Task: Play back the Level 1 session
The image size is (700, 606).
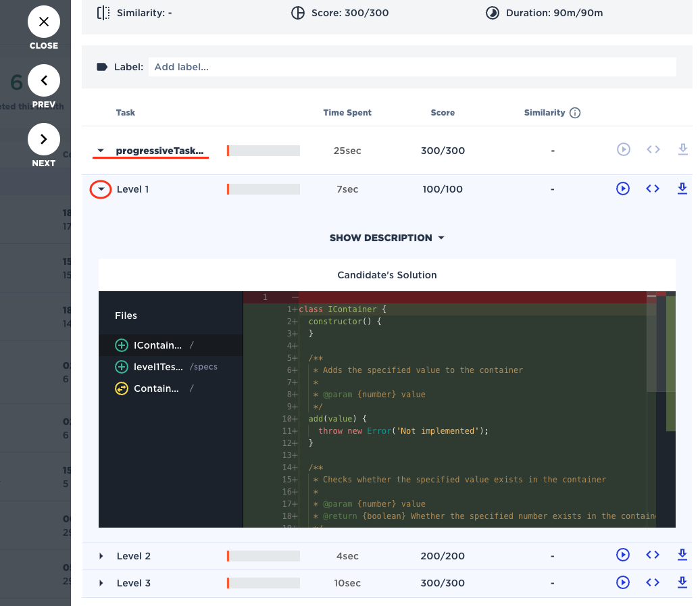Action: [623, 188]
